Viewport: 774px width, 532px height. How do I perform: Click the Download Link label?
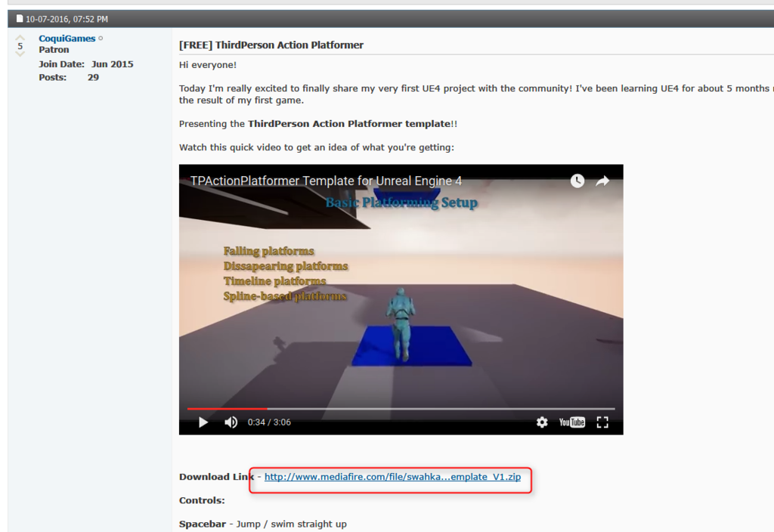coord(217,477)
